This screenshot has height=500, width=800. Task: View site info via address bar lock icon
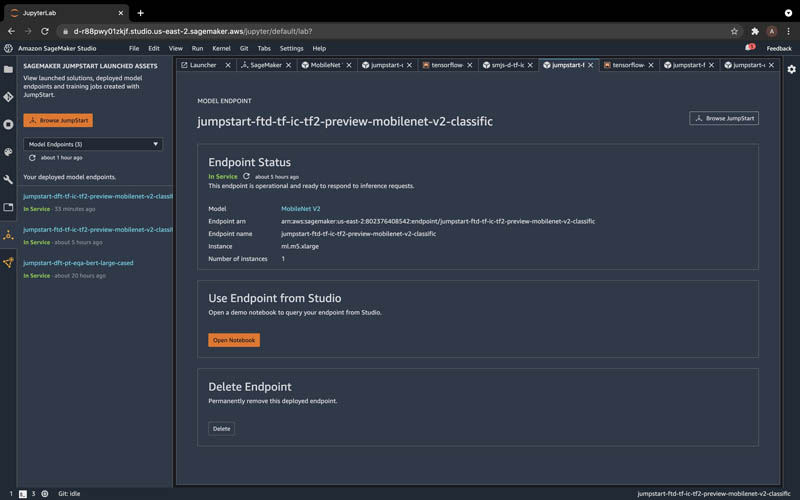[65, 32]
